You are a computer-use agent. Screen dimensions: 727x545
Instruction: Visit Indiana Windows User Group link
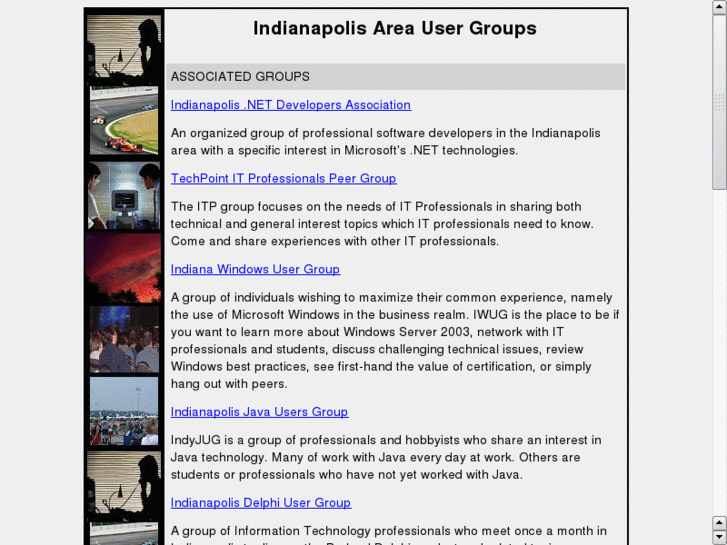coord(255,269)
